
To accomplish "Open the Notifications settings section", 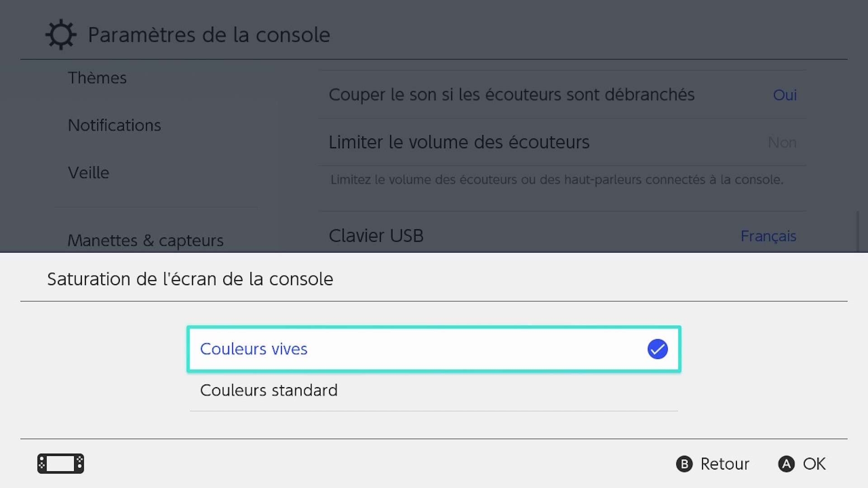I will click(x=114, y=126).
